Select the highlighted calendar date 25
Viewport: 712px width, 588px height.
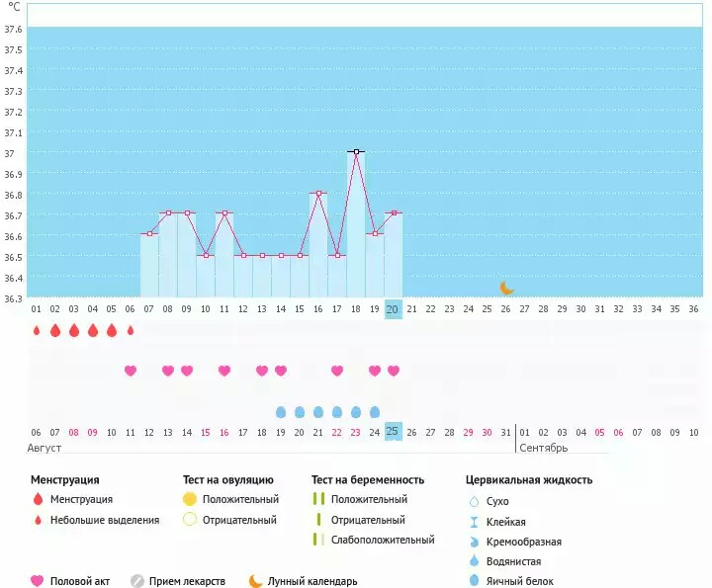[393, 432]
